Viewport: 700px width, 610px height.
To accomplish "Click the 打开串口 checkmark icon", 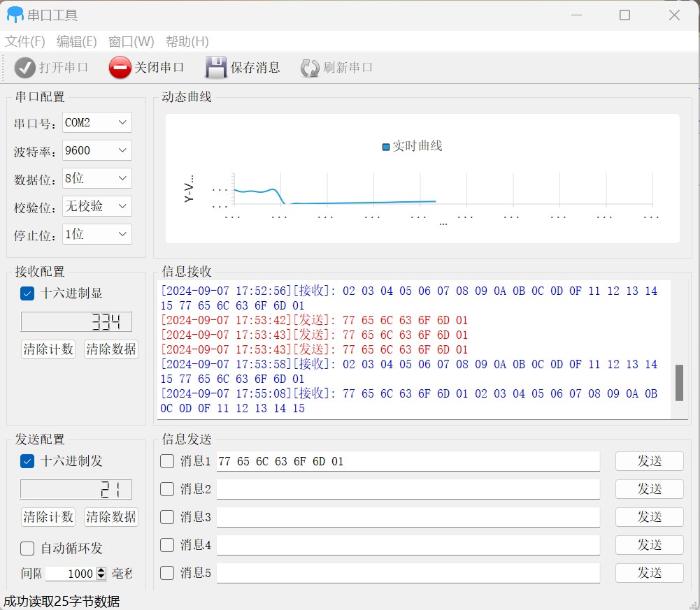I will 25,68.
